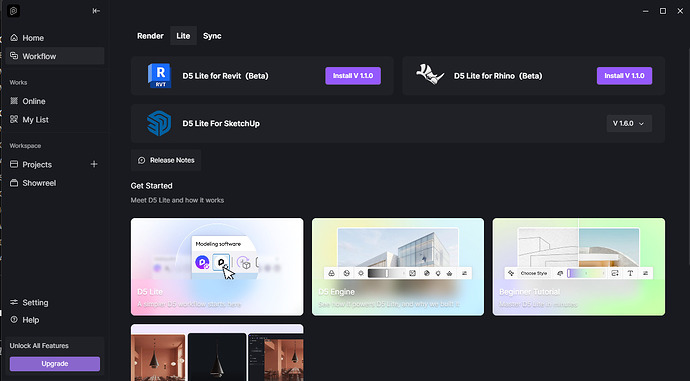This screenshot has height=381, width=690.
Task: Open My List
Action: click(x=55, y=119)
